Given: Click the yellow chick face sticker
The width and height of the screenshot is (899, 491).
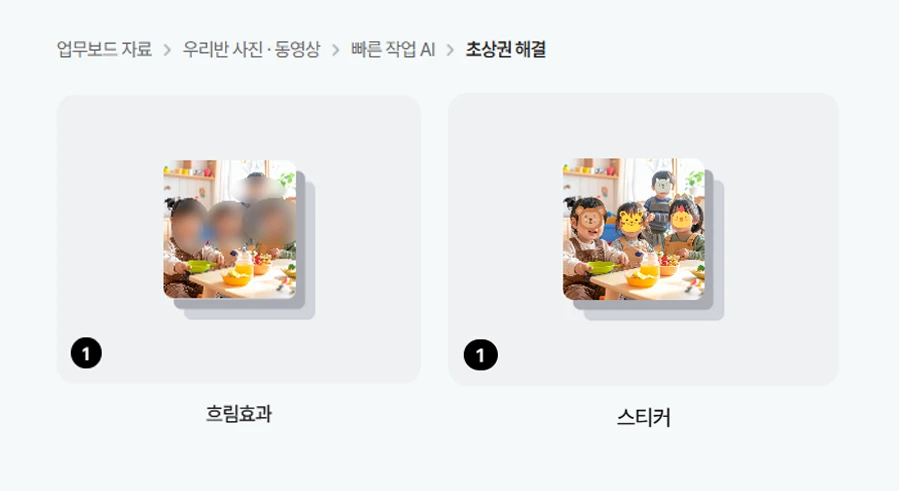Looking at the screenshot, I should click(681, 218).
